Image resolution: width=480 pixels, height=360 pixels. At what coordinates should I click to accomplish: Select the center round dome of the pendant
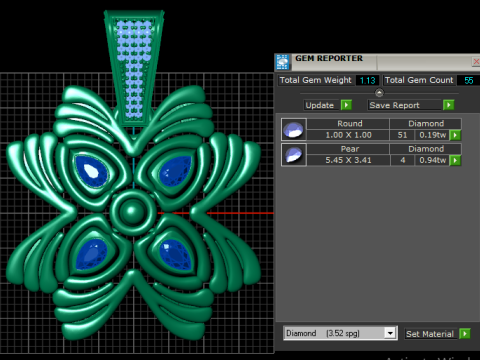(x=132, y=212)
